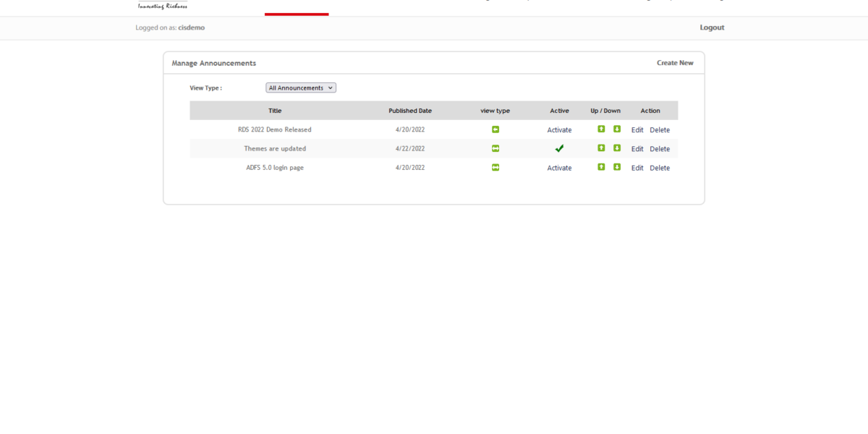Viewport: 868px width, 434px height.
Task: Click the view type icon for RDS 2022 Demo Released
Action: 495,129
